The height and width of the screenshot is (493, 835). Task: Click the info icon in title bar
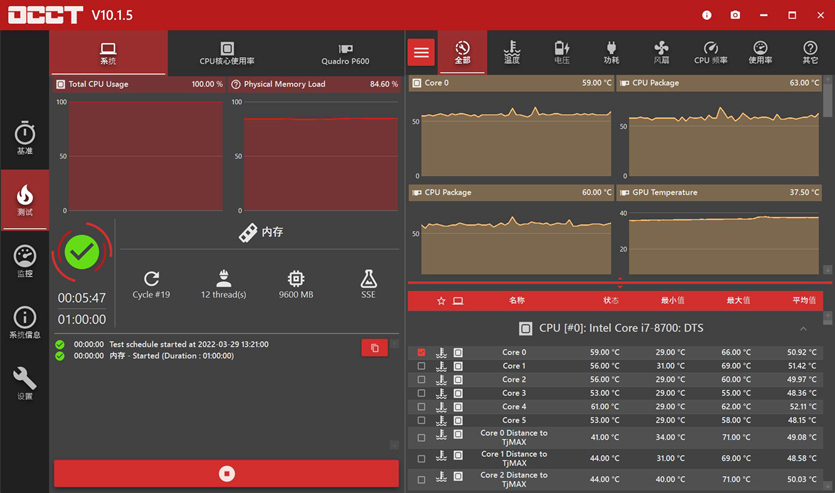pyautogui.click(x=707, y=15)
